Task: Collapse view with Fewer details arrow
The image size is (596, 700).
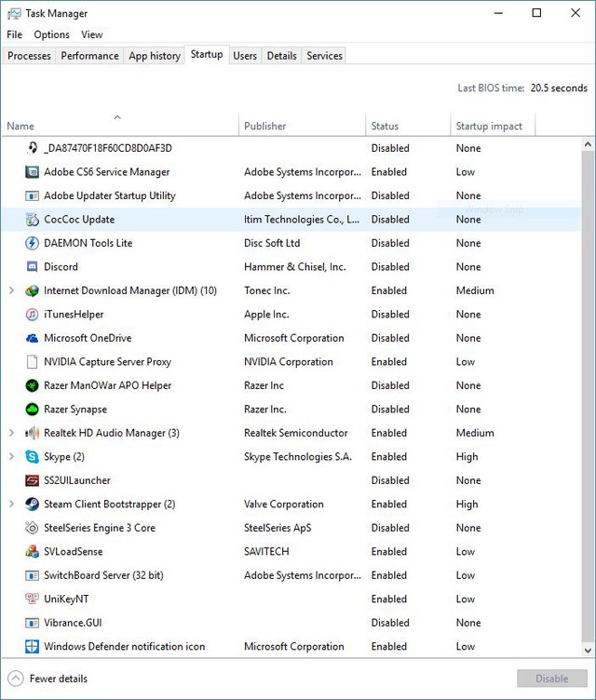Action: [16, 679]
